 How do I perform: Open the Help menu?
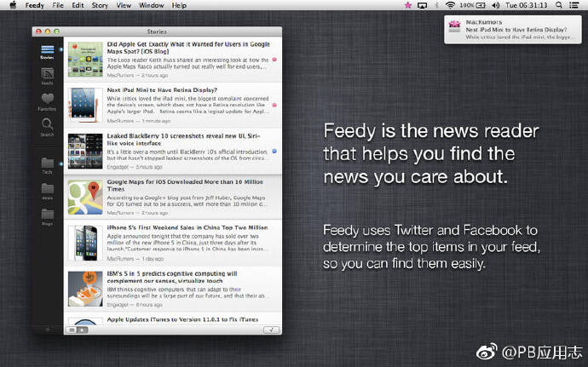pyautogui.click(x=179, y=5)
